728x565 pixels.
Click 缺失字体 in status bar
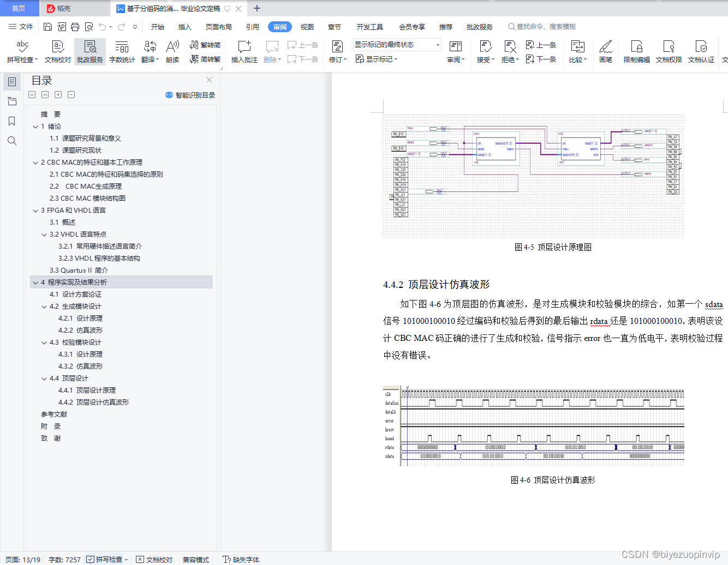click(241, 560)
